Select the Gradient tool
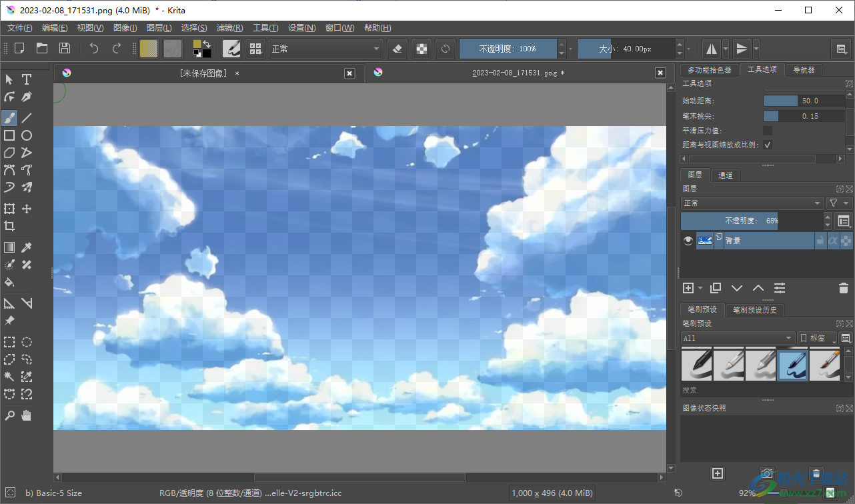 [x=9, y=247]
